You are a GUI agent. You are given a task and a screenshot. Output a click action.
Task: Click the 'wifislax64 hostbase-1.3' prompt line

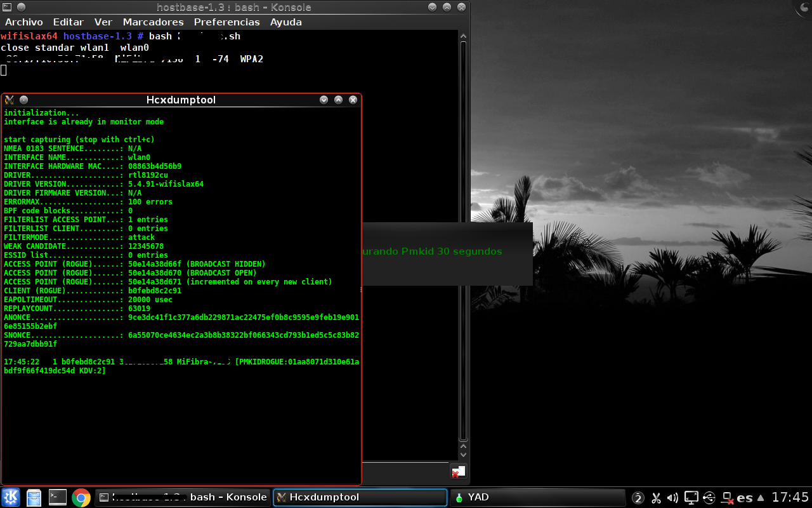point(121,36)
